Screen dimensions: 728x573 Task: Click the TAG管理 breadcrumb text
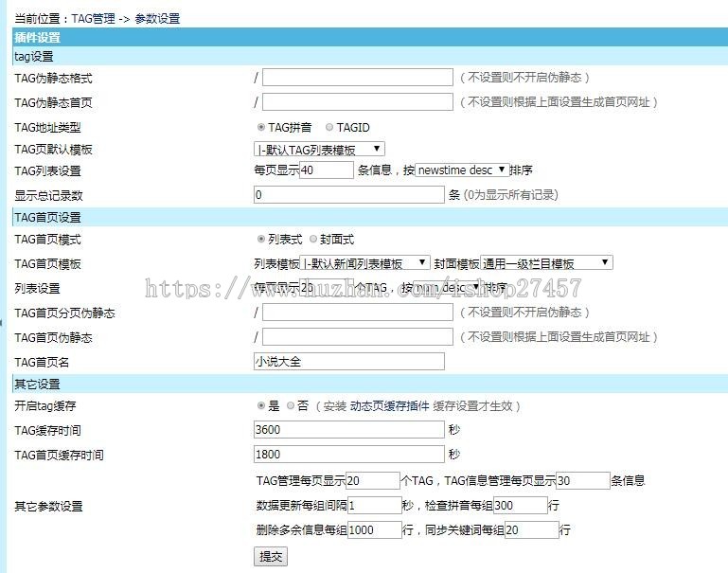94,19
